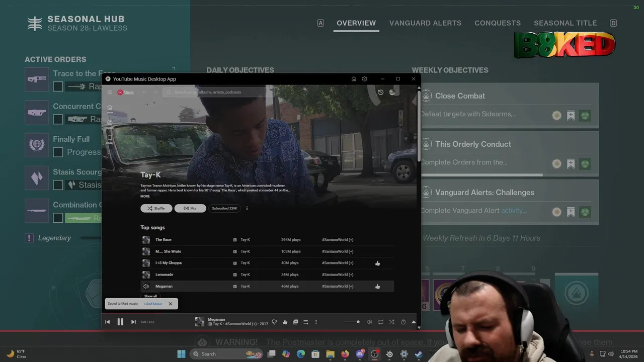Save Megaman to library via player bar icon
This screenshot has height=362, width=644.
295,322
